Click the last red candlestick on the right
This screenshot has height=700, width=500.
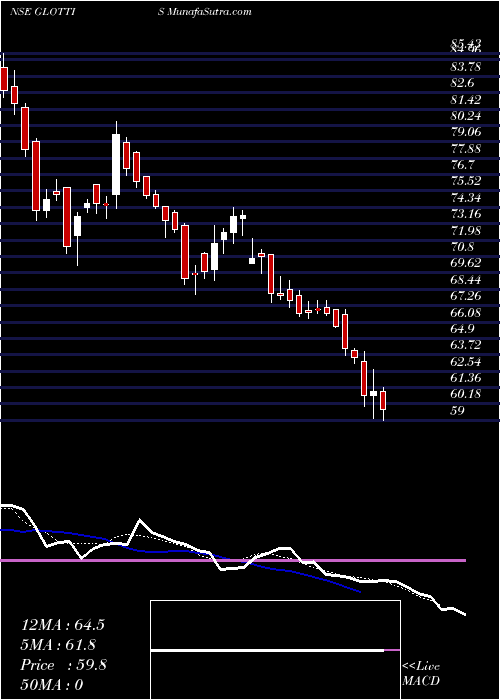383,404
